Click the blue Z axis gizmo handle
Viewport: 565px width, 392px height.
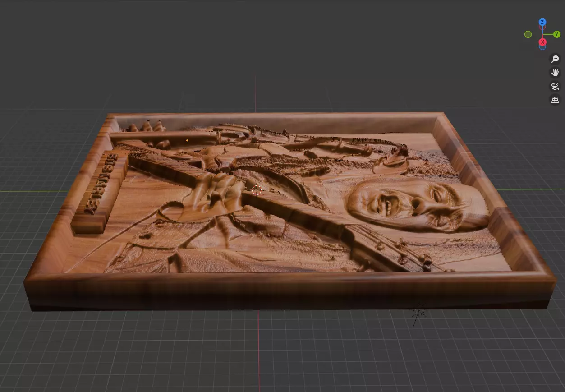coord(542,22)
